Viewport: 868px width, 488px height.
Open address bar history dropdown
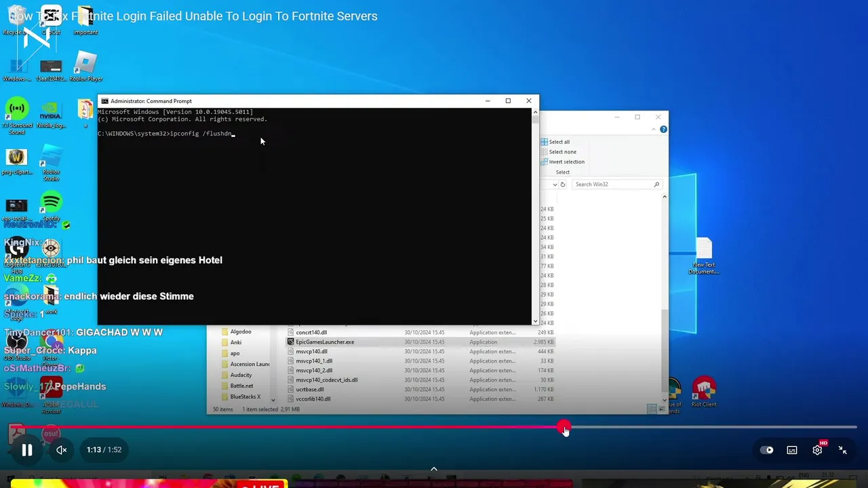555,184
